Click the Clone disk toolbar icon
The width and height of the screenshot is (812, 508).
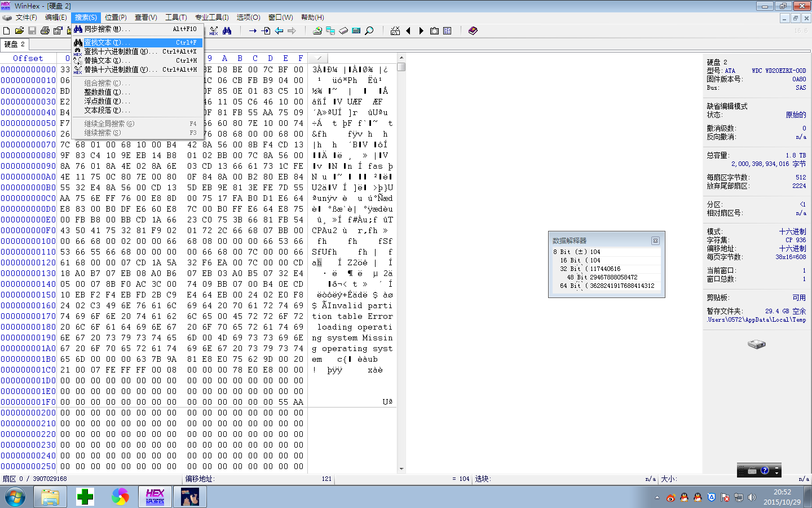330,30
